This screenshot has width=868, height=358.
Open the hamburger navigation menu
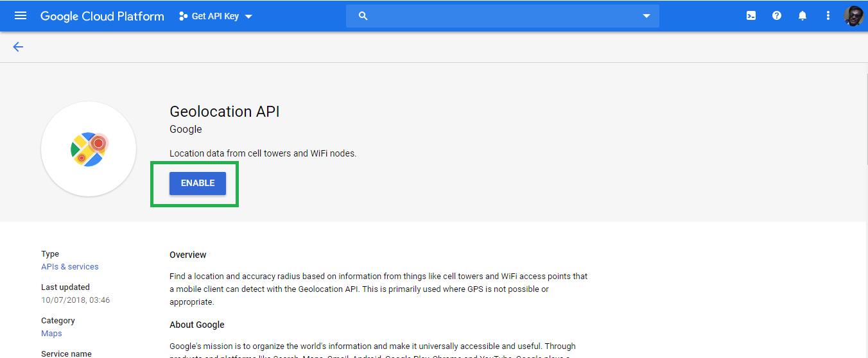[21, 15]
